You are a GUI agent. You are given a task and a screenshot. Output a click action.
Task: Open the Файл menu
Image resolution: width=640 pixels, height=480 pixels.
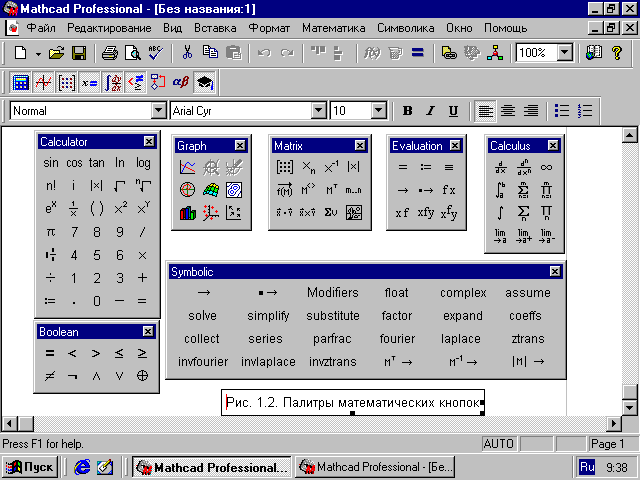(x=41, y=28)
